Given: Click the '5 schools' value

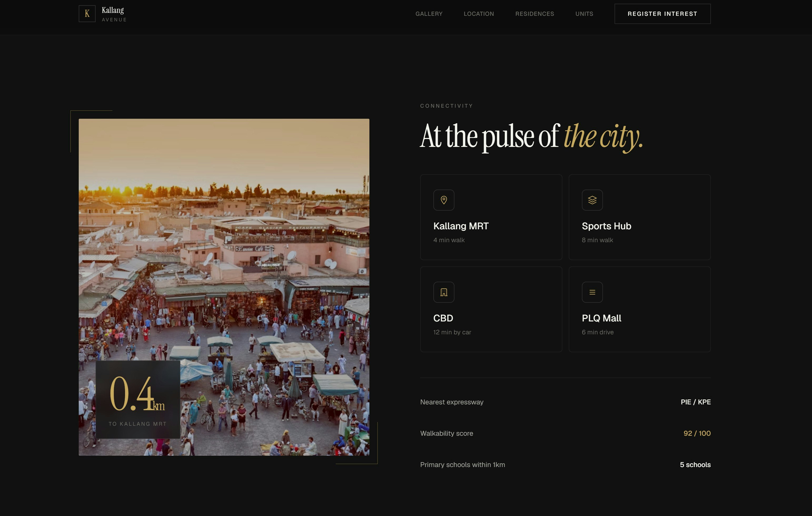Looking at the screenshot, I should click(x=695, y=465).
